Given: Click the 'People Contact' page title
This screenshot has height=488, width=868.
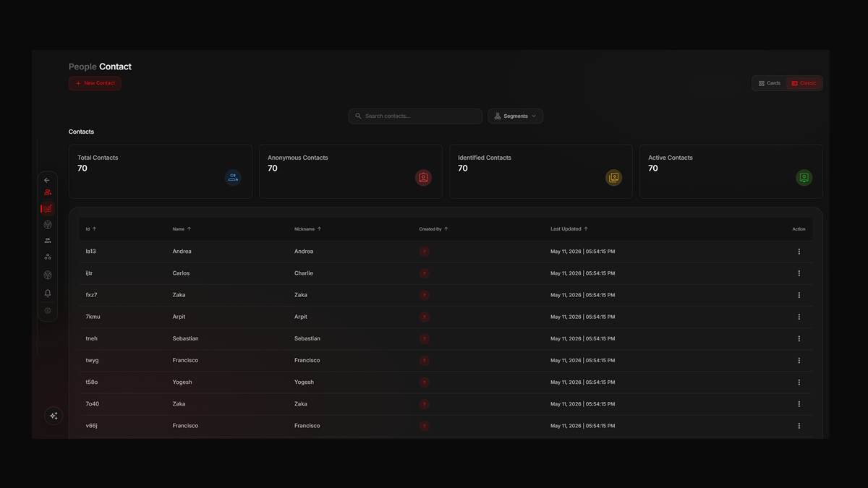Looking at the screenshot, I should [x=100, y=67].
